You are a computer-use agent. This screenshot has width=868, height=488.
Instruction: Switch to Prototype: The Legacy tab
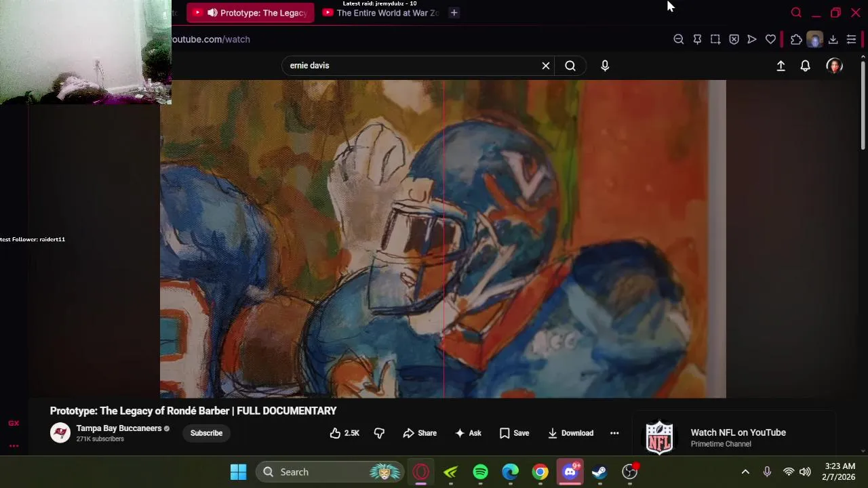(x=251, y=13)
